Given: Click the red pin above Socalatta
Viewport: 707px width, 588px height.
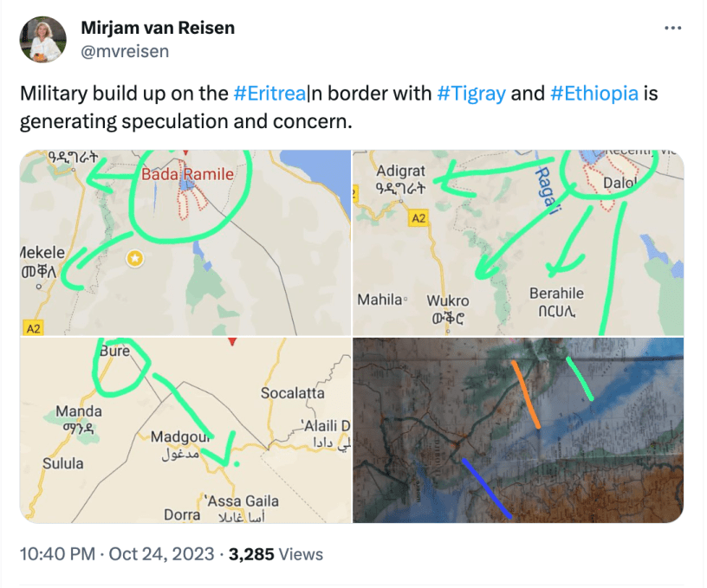Looking at the screenshot, I should (230, 344).
